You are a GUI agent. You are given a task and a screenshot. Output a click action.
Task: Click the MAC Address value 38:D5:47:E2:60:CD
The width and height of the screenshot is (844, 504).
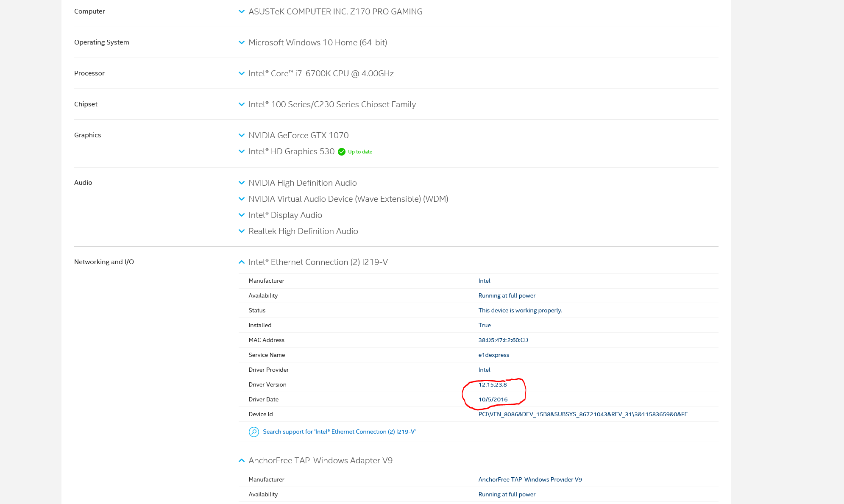[x=503, y=340]
